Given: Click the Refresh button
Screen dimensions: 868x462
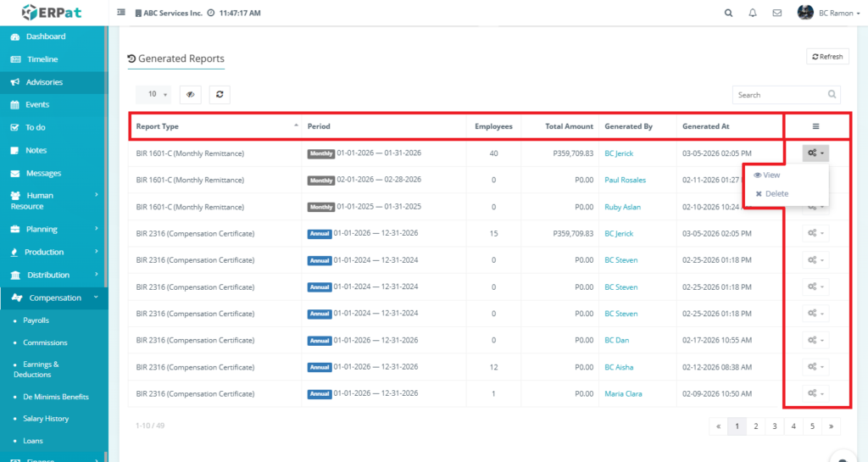Looking at the screenshot, I should click(x=827, y=57).
